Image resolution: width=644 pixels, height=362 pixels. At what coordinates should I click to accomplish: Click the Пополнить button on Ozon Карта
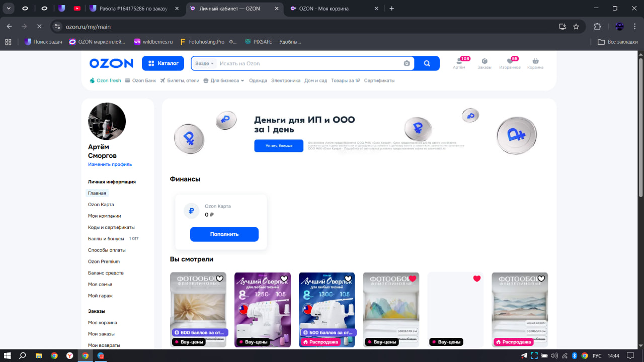[x=224, y=234]
